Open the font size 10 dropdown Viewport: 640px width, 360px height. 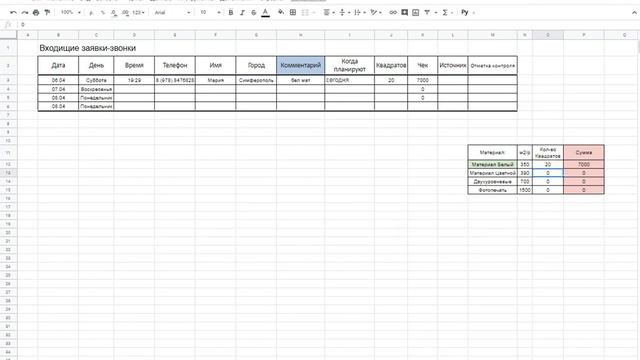(210, 13)
